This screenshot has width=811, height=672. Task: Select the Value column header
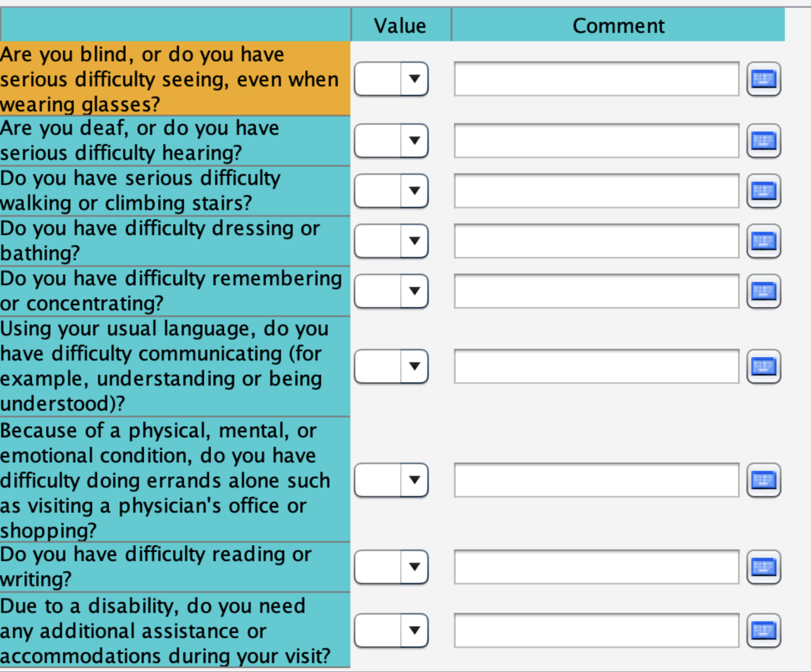coord(400,26)
